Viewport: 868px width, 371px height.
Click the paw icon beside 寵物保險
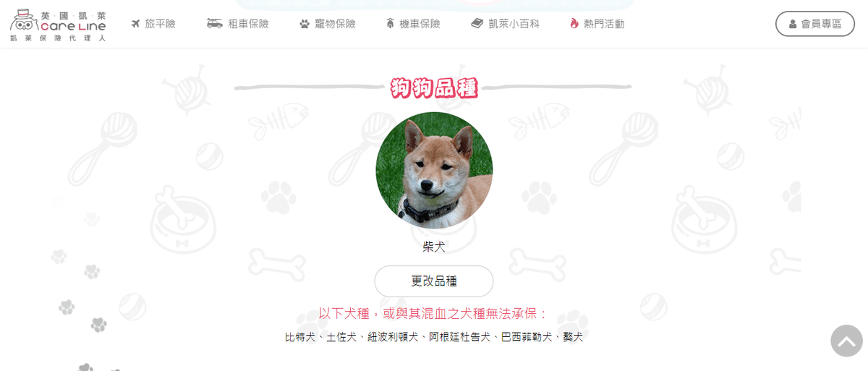click(x=305, y=24)
